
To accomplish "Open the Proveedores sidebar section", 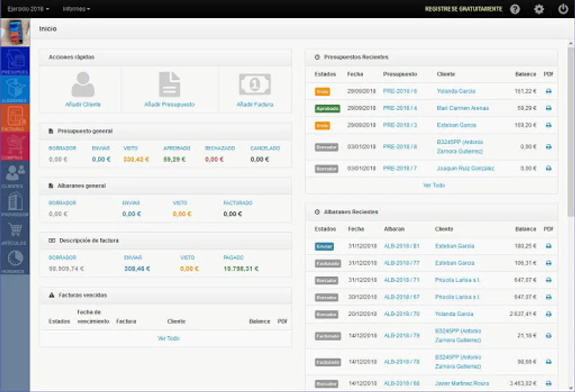I will 15,204.
